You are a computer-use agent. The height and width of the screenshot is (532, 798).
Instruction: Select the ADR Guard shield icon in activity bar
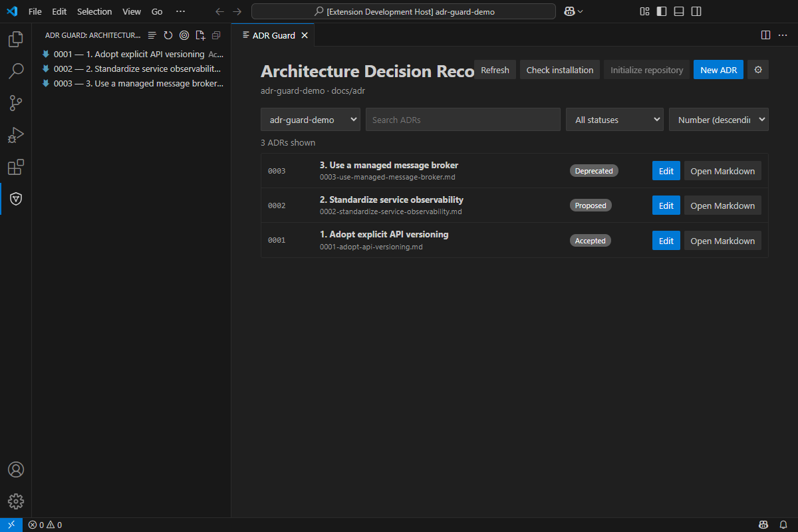pos(16,199)
